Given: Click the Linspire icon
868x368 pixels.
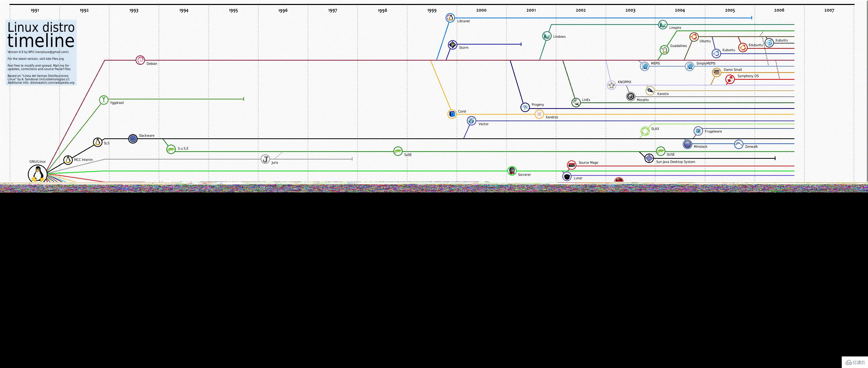Looking at the screenshot, I should [x=663, y=25].
